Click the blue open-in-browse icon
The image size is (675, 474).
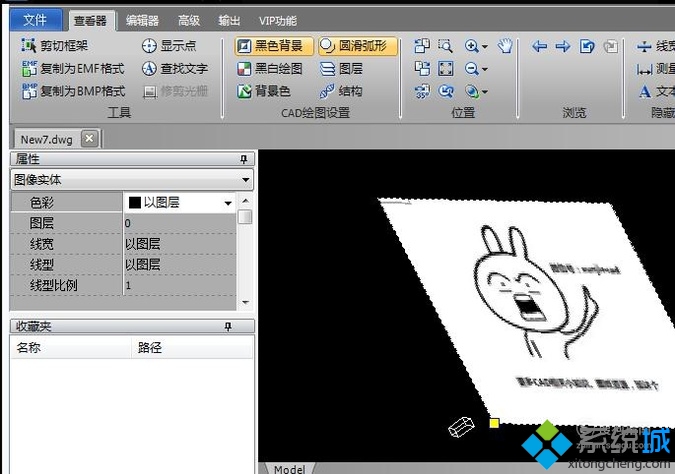tap(587, 46)
